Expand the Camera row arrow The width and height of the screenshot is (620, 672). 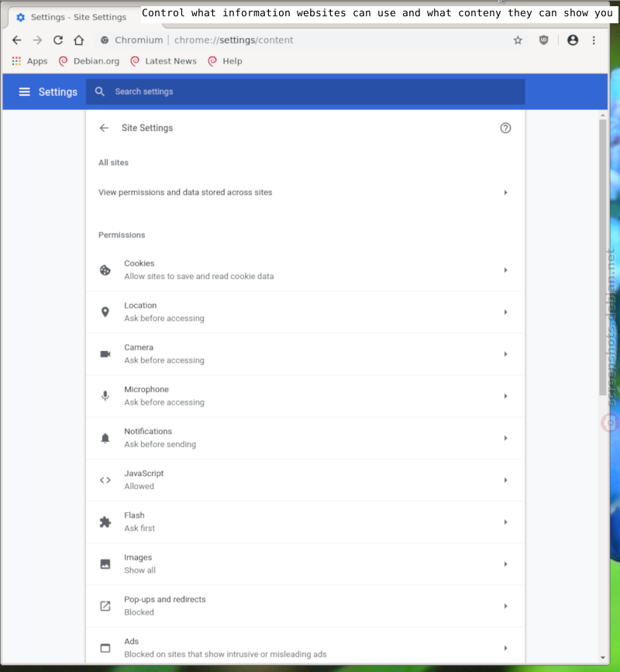(505, 354)
